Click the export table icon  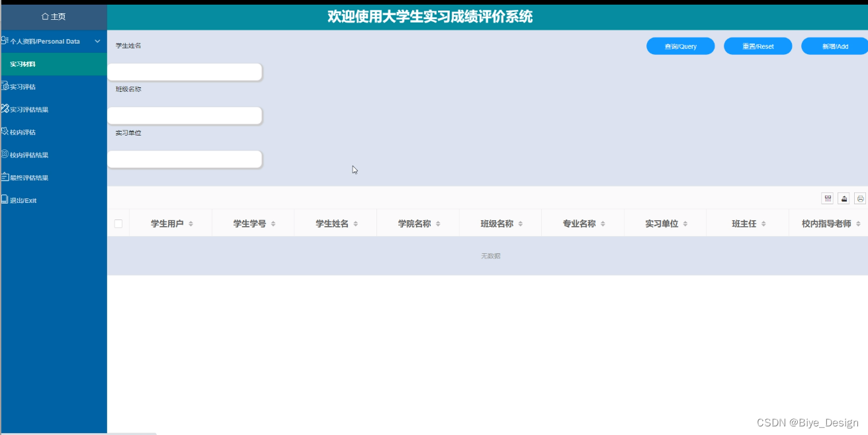[x=844, y=198]
